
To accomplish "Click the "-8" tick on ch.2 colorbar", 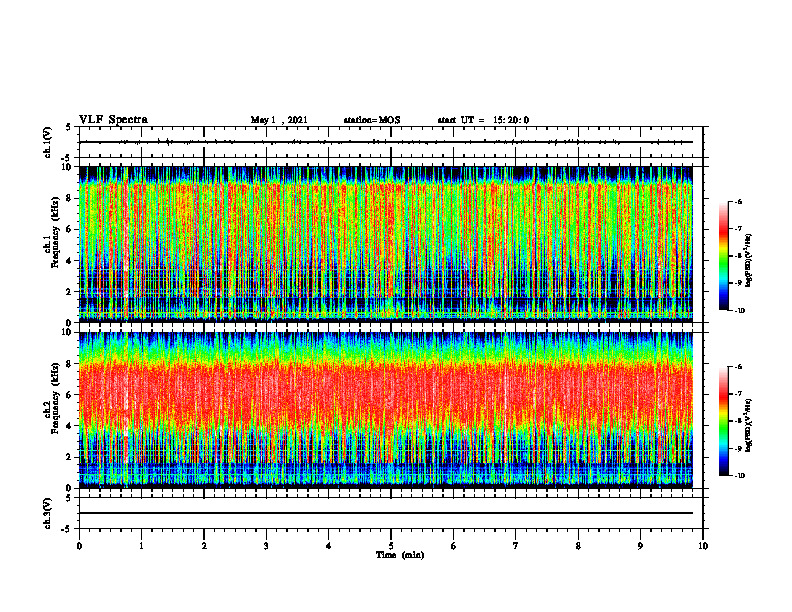I will pos(738,421).
